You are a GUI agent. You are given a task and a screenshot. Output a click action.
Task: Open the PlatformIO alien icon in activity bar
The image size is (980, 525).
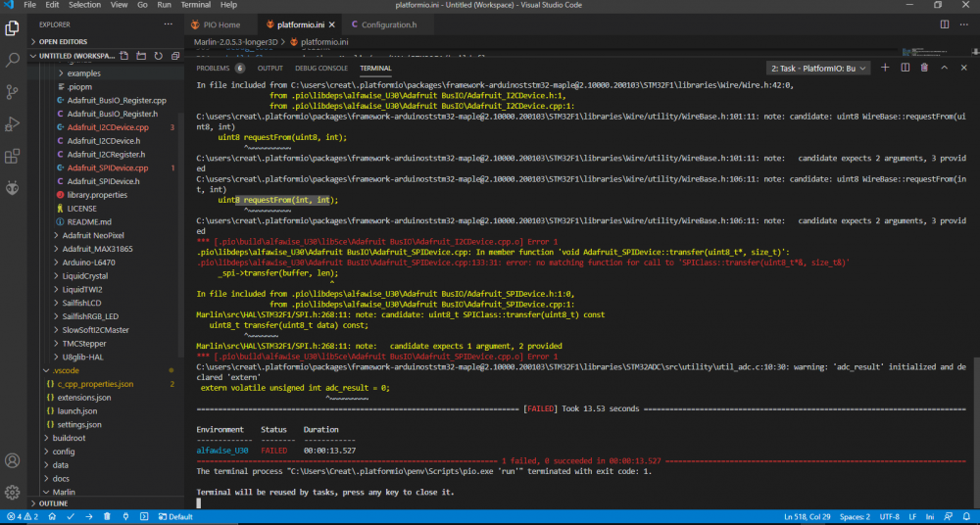point(12,187)
